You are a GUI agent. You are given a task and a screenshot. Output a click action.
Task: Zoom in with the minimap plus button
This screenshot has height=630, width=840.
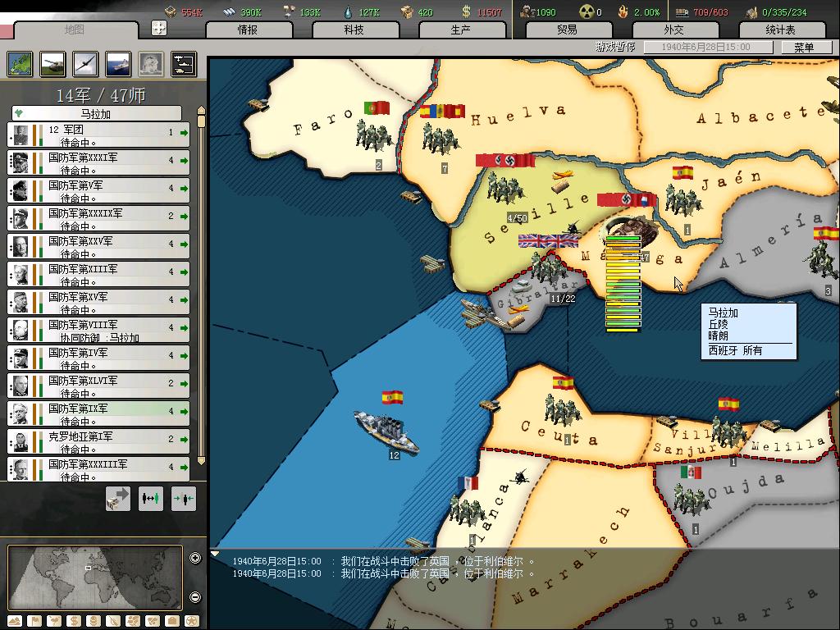pos(195,559)
